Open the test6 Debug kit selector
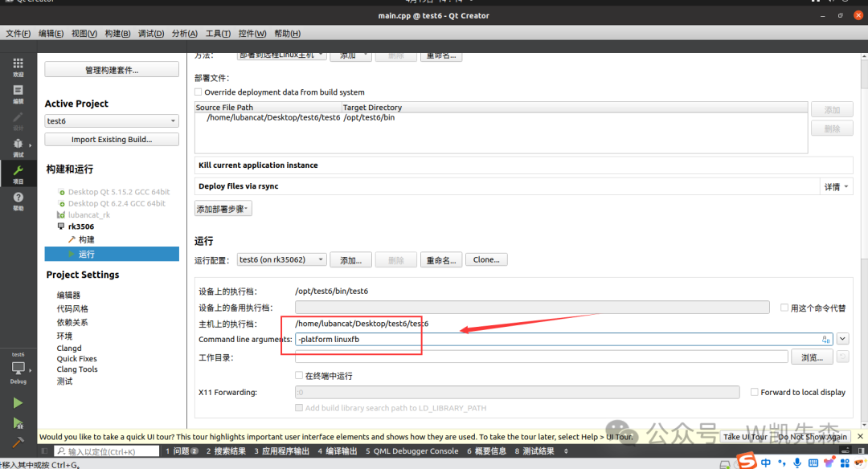 pos(18,369)
